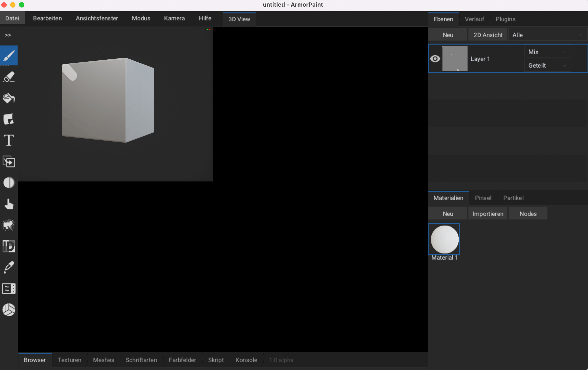Expand the left sidebar with the chevrons
588x370 pixels.
8,35
